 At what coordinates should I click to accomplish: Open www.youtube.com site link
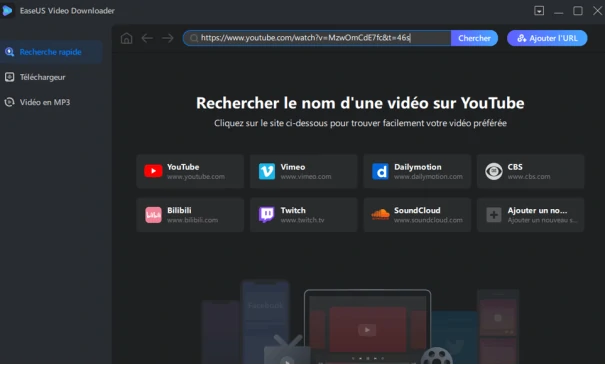[196, 177]
